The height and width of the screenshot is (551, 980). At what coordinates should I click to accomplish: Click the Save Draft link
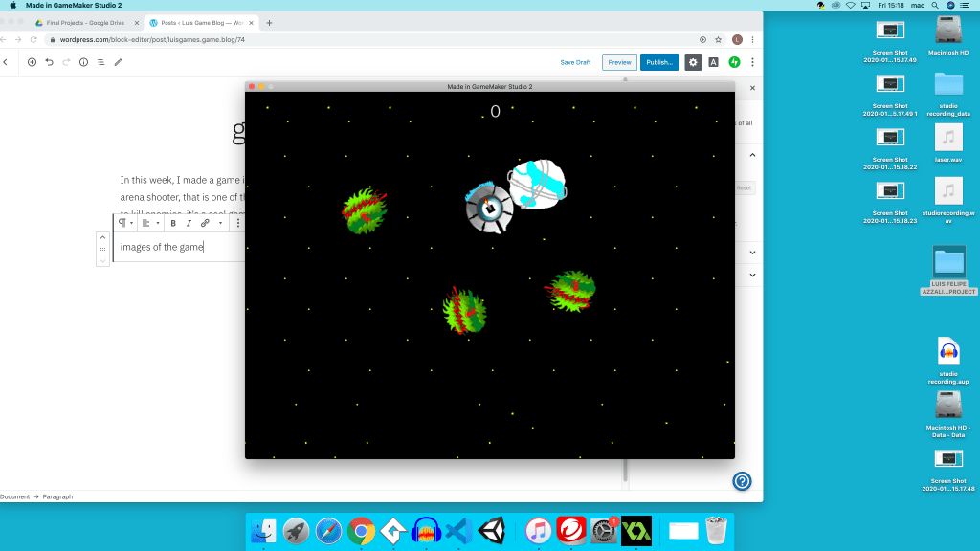[575, 62]
